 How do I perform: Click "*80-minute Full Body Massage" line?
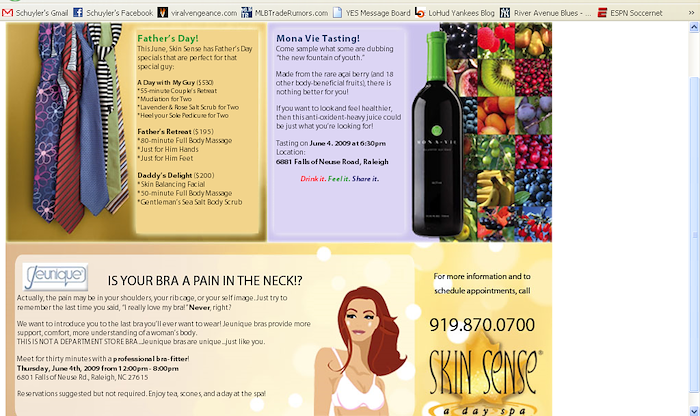[184, 141]
